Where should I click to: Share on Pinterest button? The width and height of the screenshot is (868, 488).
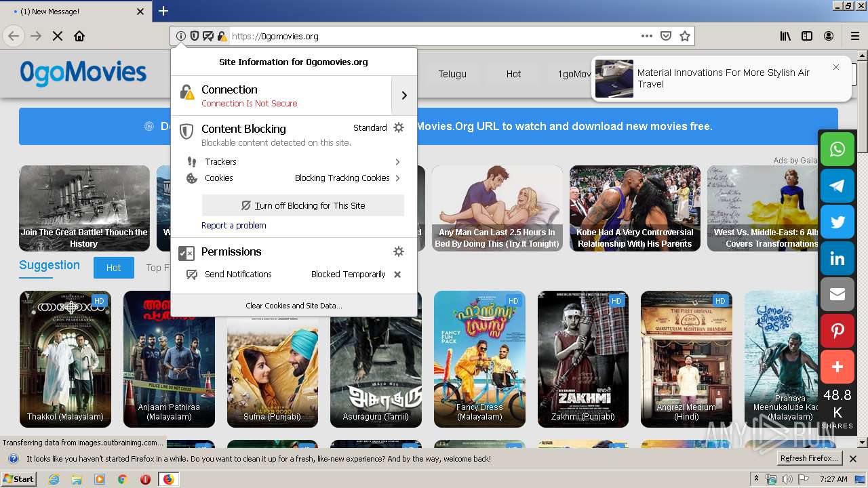837,331
